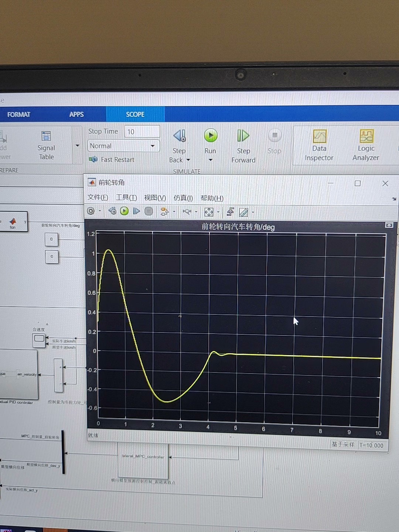
Task: Click the scale axes limits icon
Action: coord(209,212)
